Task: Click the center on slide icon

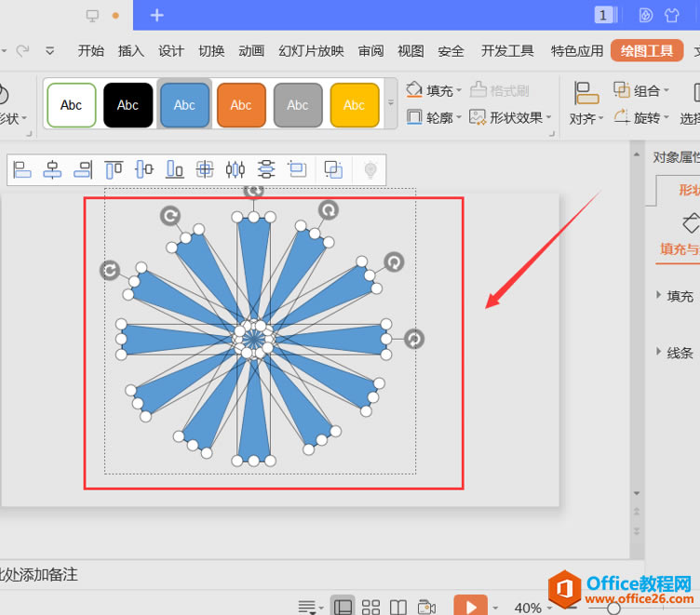Action: point(205,169)
